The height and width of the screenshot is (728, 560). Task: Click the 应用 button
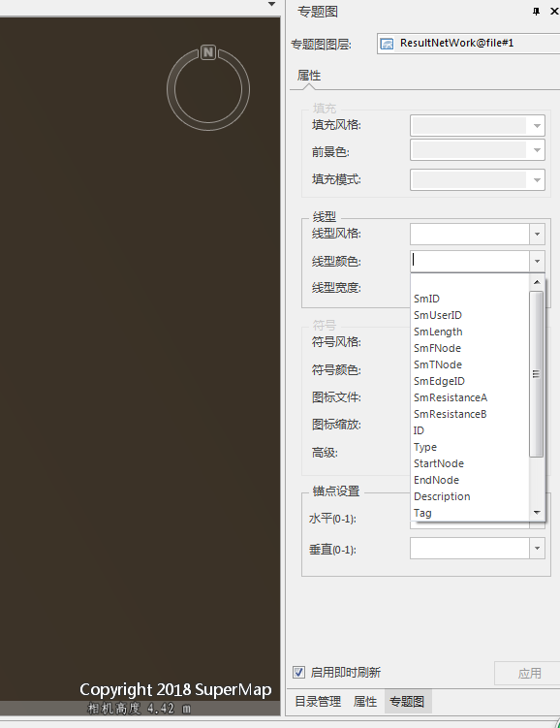529,673
